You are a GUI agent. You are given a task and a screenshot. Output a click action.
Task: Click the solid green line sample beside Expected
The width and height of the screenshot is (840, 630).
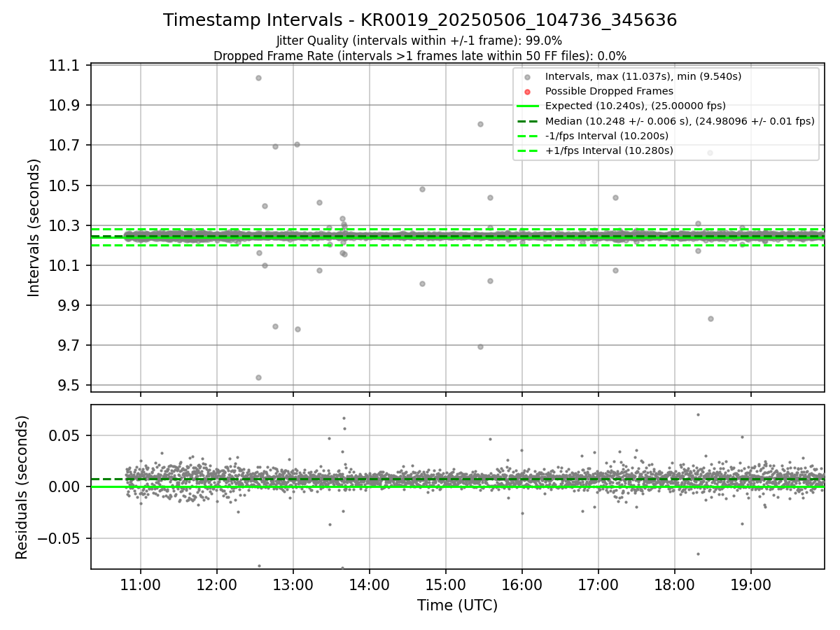528,106
